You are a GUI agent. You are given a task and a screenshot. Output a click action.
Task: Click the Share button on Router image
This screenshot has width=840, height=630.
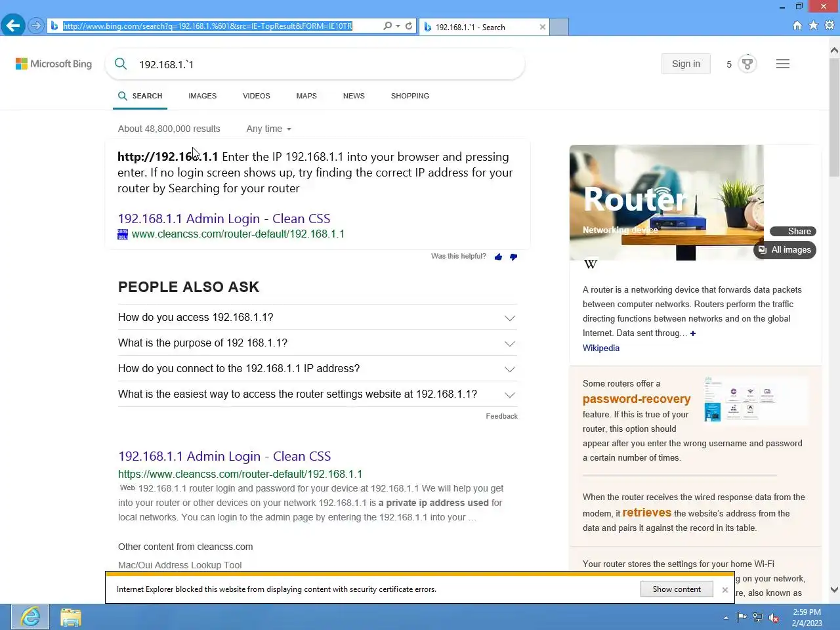pyautogui.click(x=793, y=231)
